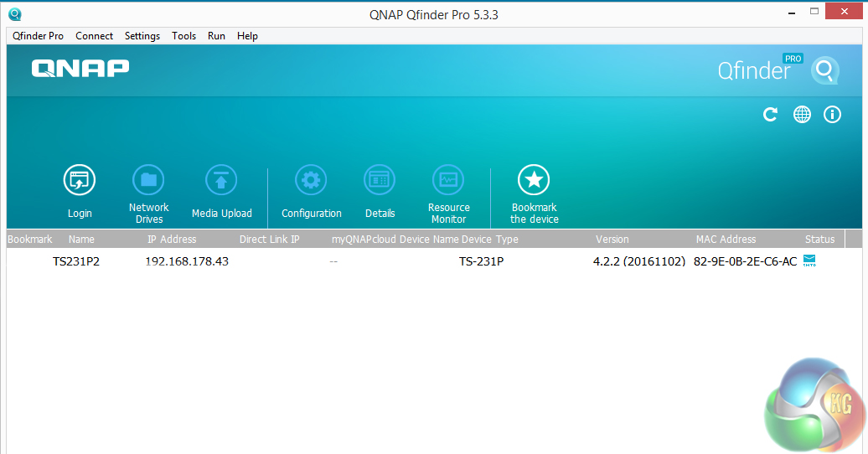This screenshot has width=868, height=454.
Task: Click the TS-231P device type cell
Action: (x=481, y=261)
